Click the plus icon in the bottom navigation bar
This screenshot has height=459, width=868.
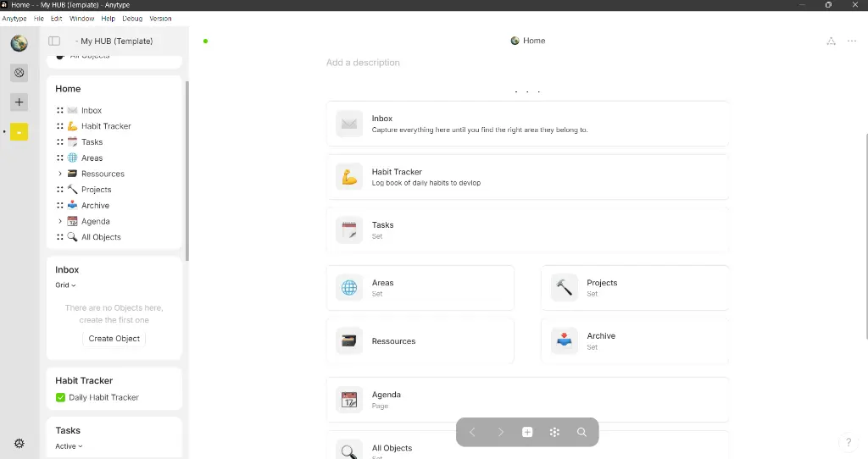point(527,432)
